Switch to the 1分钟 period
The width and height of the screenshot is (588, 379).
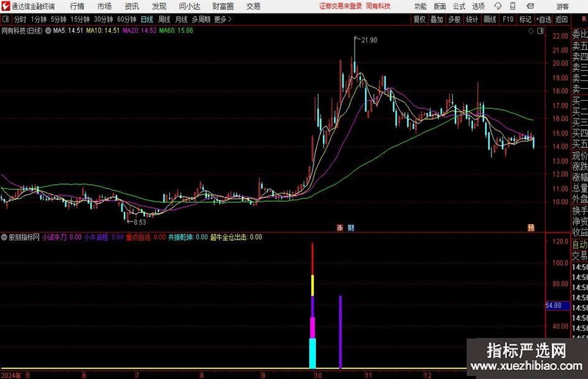point(39,19)
